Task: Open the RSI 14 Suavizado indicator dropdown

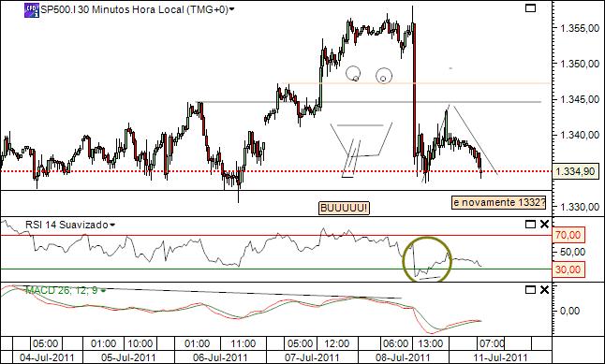Action: click(112, 225)
